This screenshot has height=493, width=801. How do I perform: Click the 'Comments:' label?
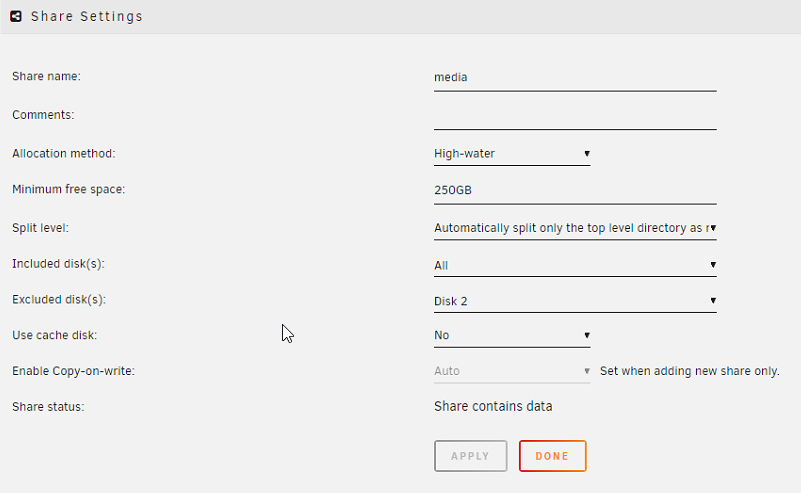click(43, 115)
